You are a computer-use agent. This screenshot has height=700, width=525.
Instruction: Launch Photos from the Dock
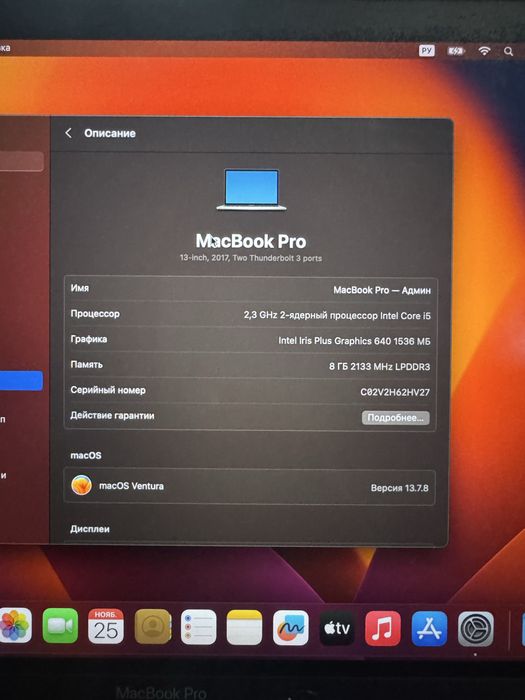tap(15, 626)
